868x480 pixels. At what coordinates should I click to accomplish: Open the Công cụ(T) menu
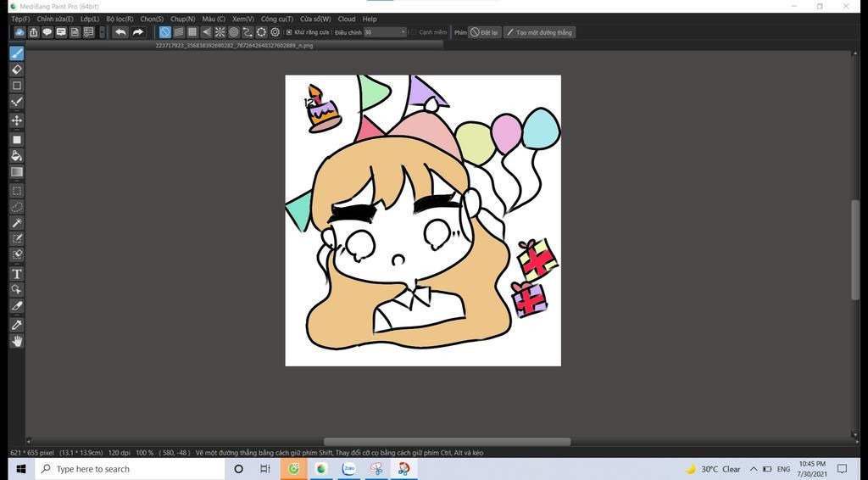click(277, 19)
